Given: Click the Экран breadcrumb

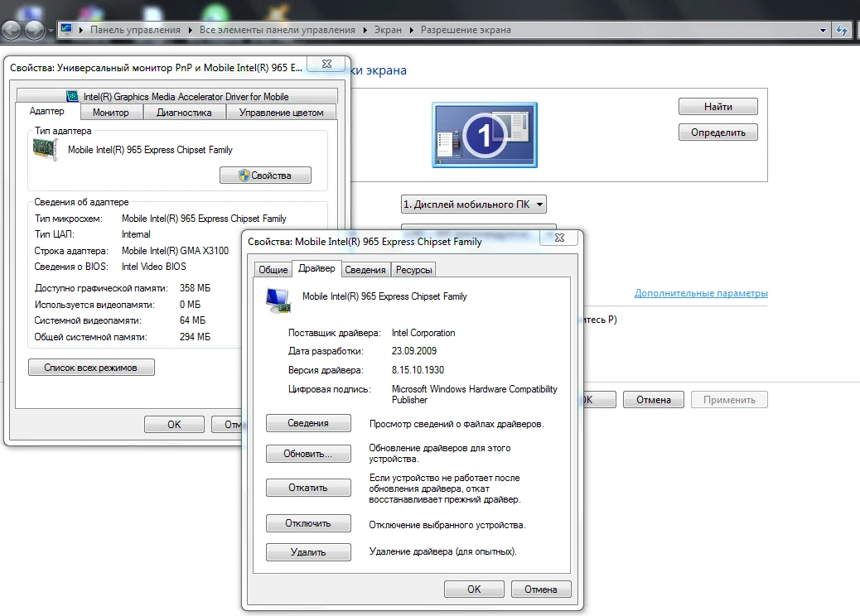Looking at the screenshot, I should [388, 30].
